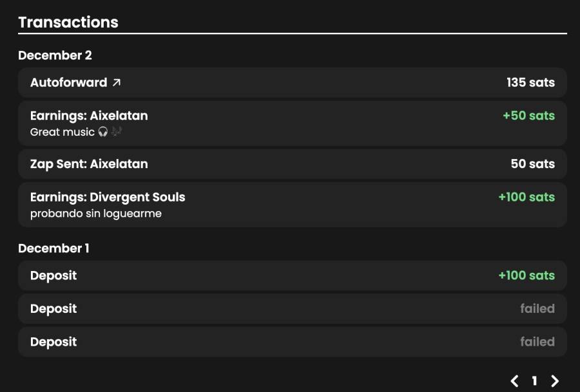Open the Earnings: Divergent Souls transaction

pos(292,205)
